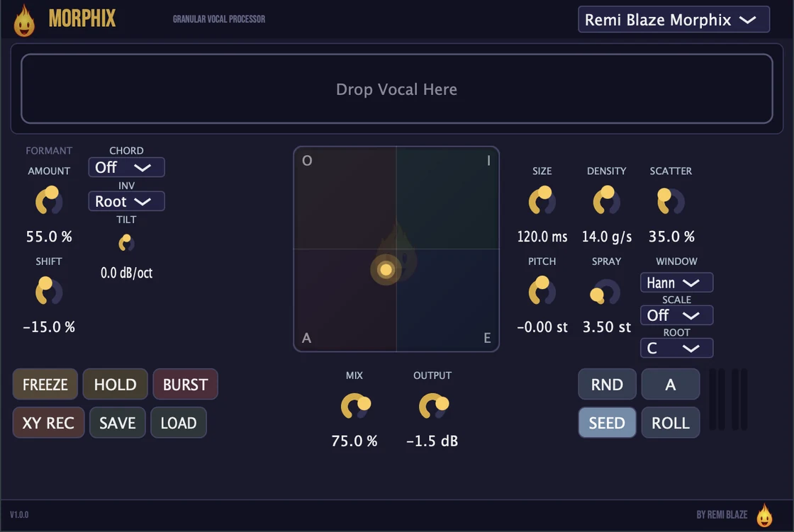This screenshot has width=794, height=532.
Task: Open the ROOT note dropdown set to C
Action: [x=676, y=349]
